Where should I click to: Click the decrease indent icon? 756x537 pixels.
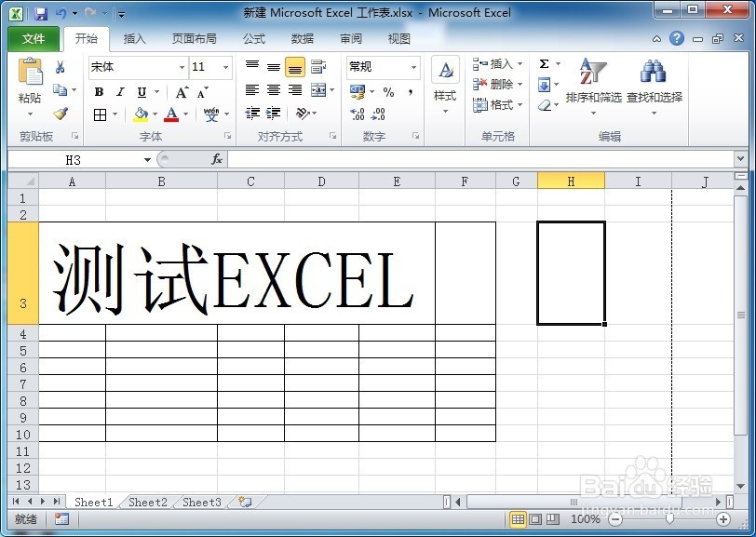tap(252, 114)
